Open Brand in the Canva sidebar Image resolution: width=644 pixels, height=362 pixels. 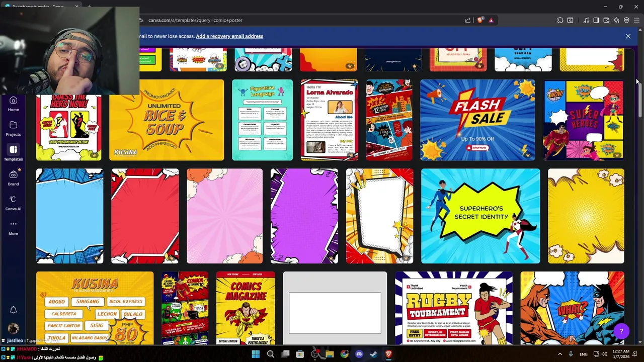point(13,178)
